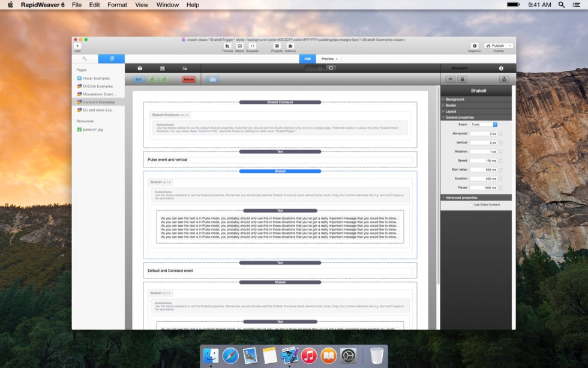This screenshot has width=588, height=368.
Task: Click the Speed stepper arrows
Action: 500,160
